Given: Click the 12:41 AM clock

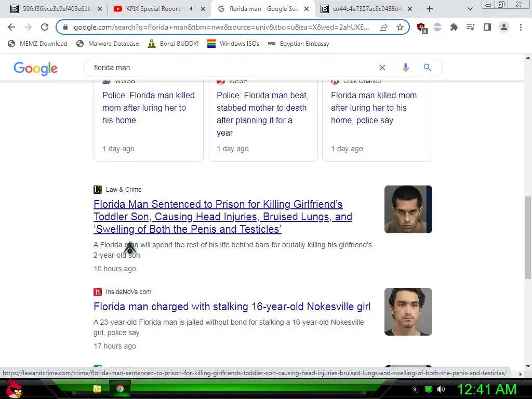Looking at the screenshot, I should (487, 389).
